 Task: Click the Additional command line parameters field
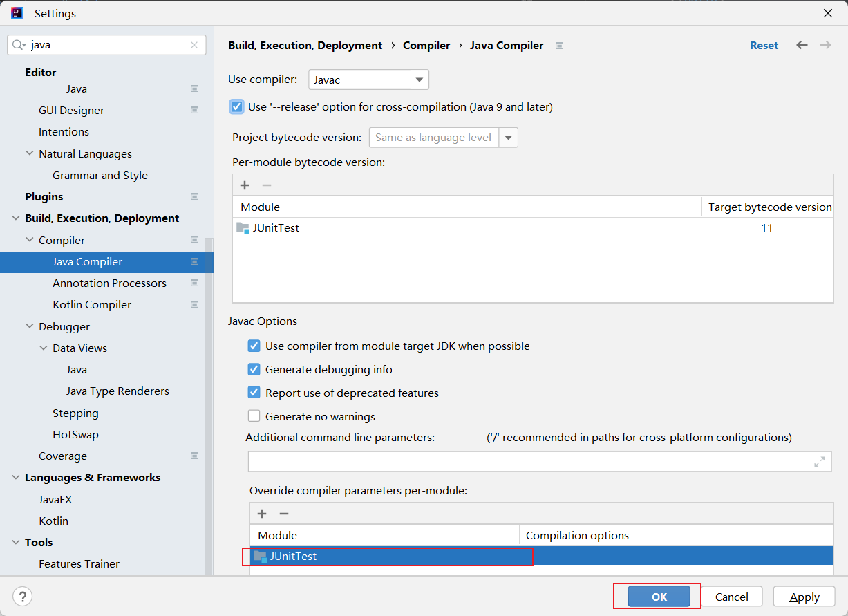[529, 462]
